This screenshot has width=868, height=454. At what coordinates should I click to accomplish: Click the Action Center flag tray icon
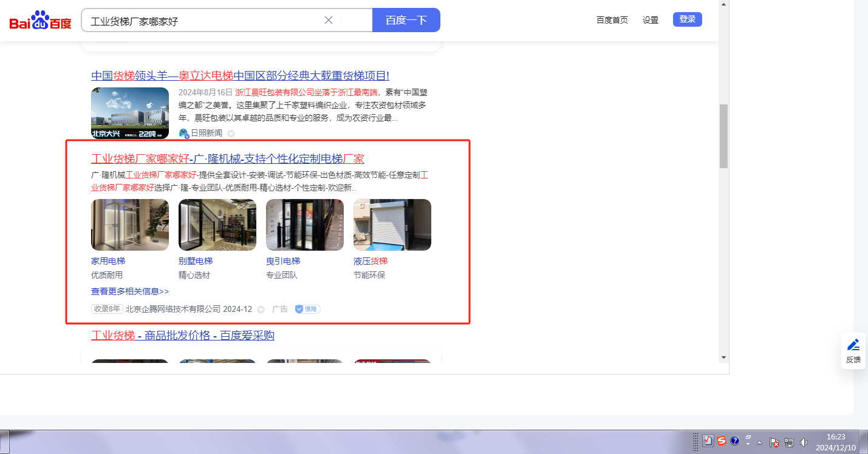774,442
